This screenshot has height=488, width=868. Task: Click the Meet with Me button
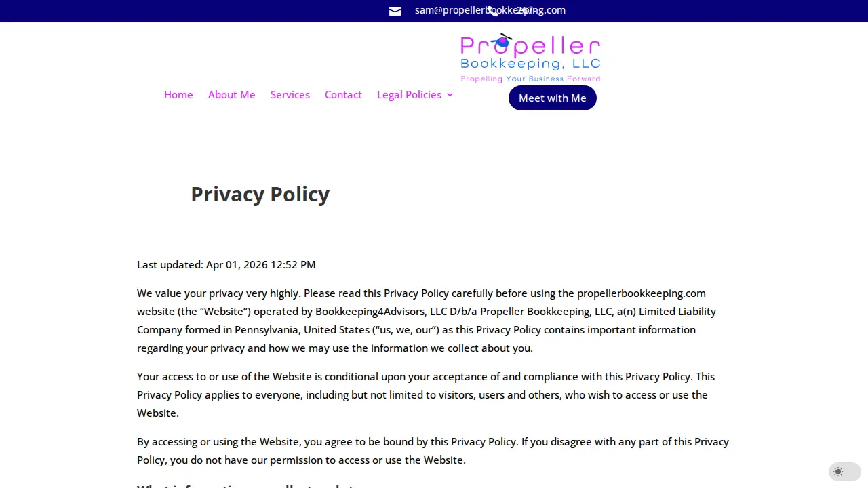pos(553,98)
